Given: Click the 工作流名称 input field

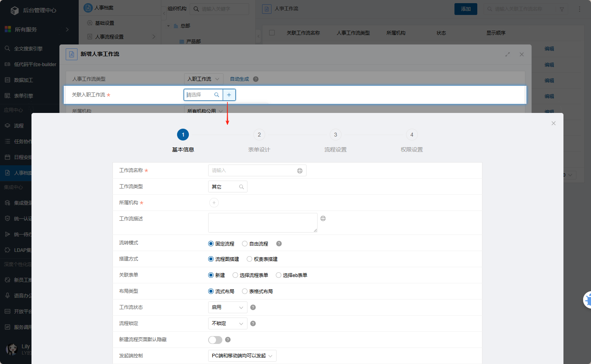Looking at the screenshot, I should tap(252, 171).
